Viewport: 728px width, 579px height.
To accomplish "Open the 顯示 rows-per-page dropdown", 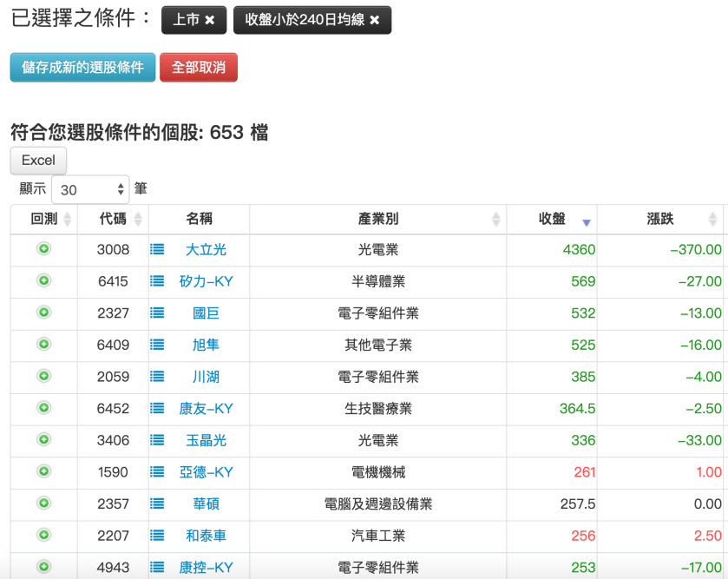I will (90, 189).
